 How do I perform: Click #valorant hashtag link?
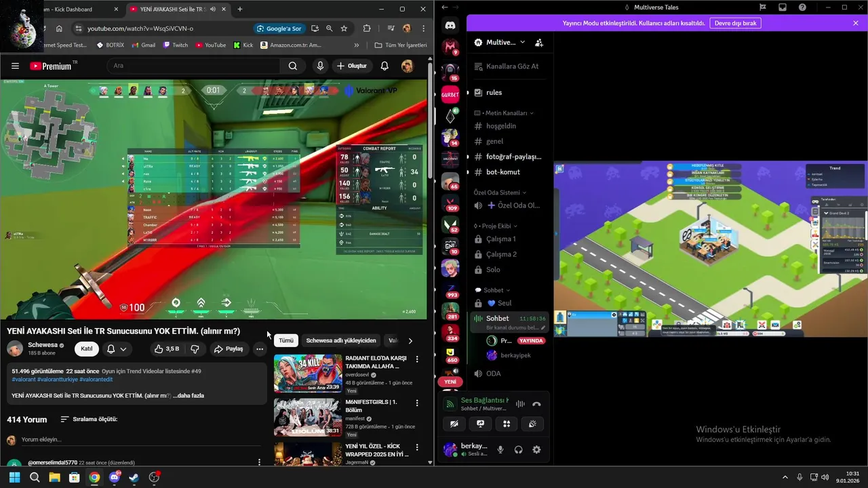[x=24, y=380]
